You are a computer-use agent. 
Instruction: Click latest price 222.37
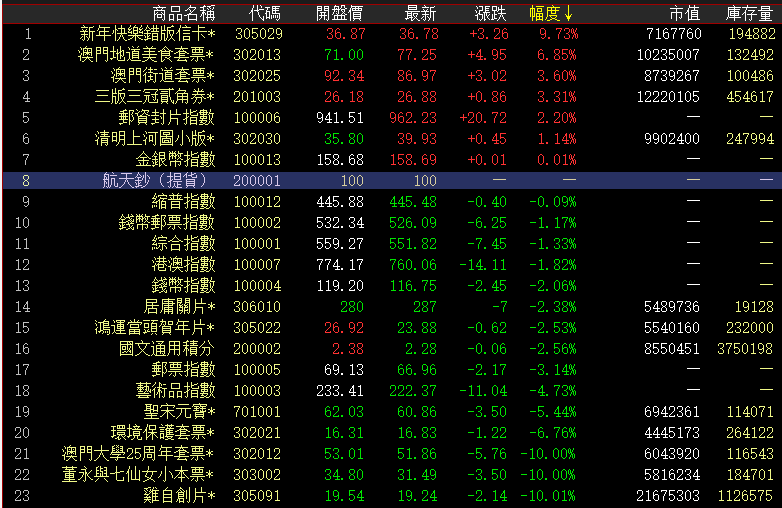click(412, 391)
